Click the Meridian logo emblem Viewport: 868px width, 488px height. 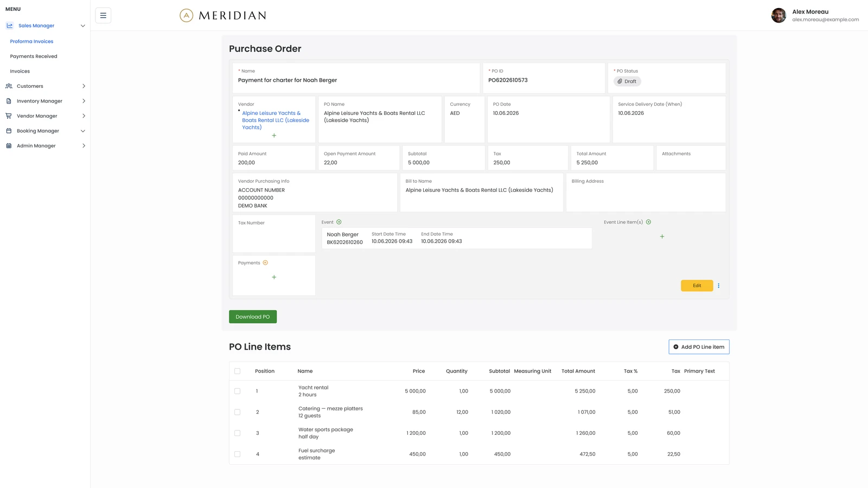coord(186,15)
